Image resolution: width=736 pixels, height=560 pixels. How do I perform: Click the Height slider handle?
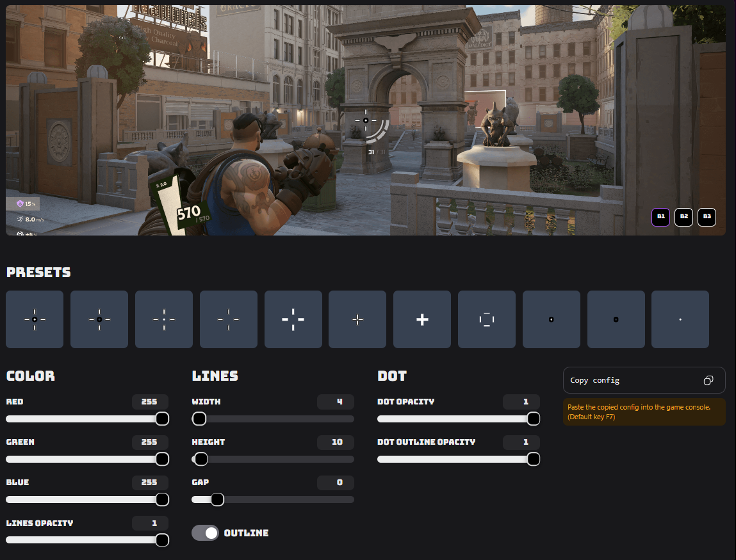coord(201,459)
